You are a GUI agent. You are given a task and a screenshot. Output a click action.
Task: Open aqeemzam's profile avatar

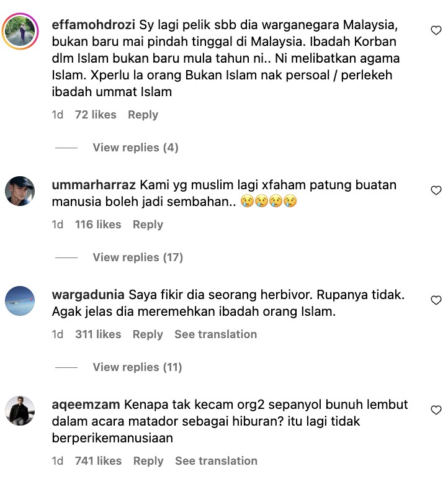tap(20, 411)
